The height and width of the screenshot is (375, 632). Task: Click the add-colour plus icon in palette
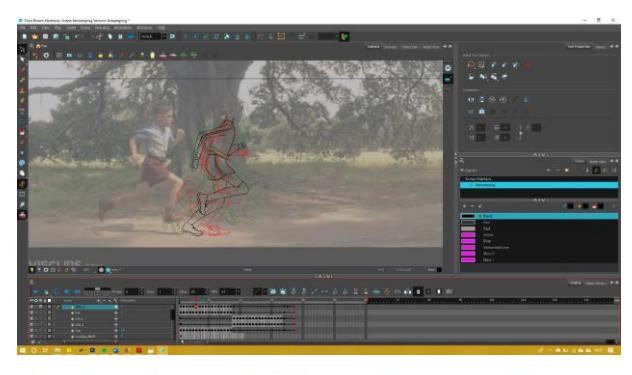(464, 206)
